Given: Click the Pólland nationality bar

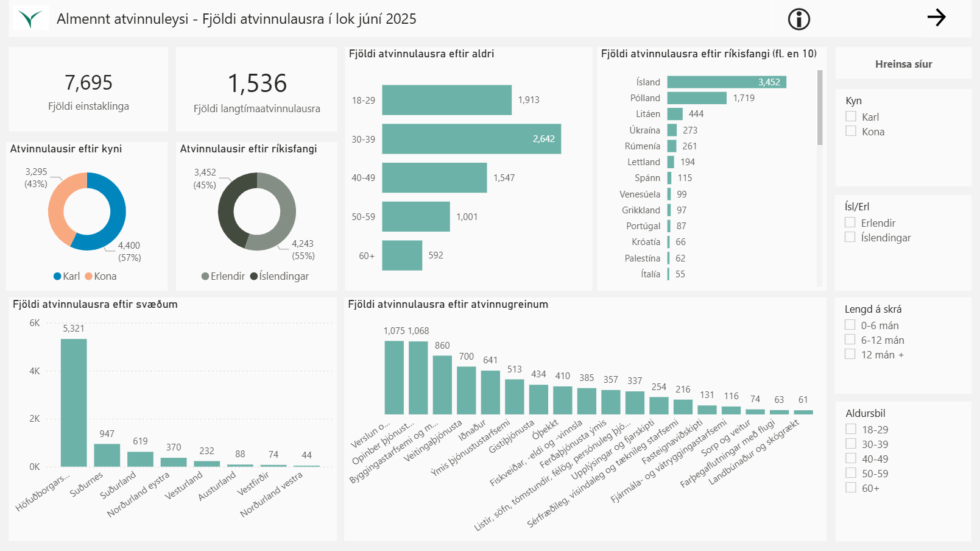Looking at the screenshot, I should point(697,98).
